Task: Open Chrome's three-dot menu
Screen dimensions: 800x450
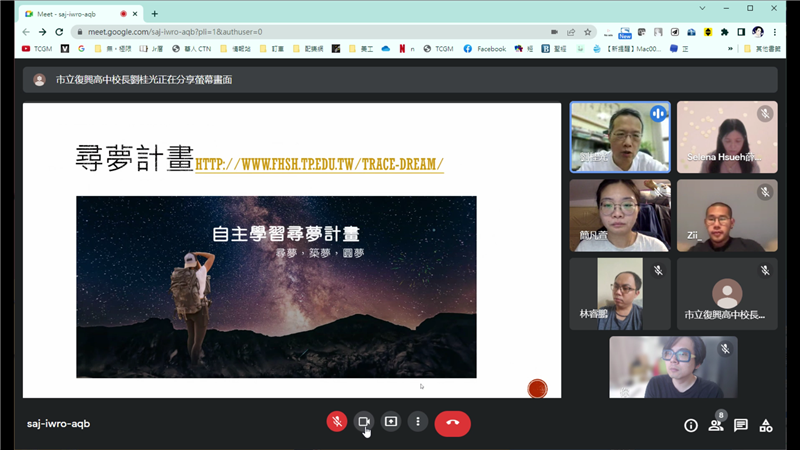Action: pyautogui.click(x=775, y=32)
